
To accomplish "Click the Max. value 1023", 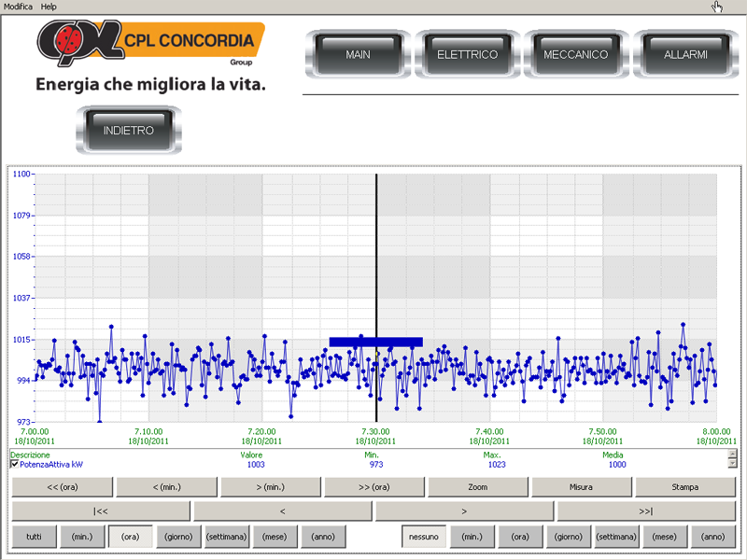I will [x=497, y=464].
